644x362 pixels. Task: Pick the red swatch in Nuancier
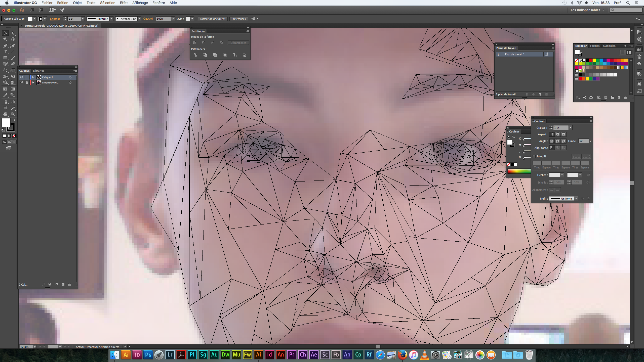point(590,60)
